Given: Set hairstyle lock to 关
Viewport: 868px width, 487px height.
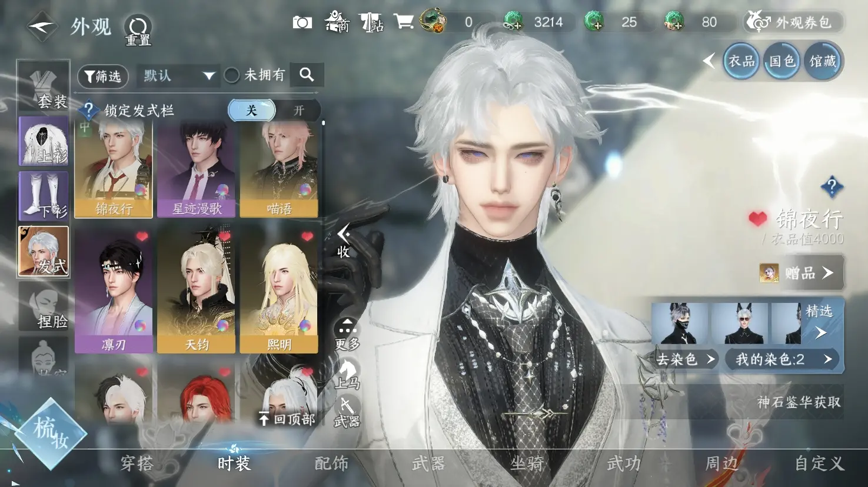Looking at the screenshot, I should [x=251, y=110].
